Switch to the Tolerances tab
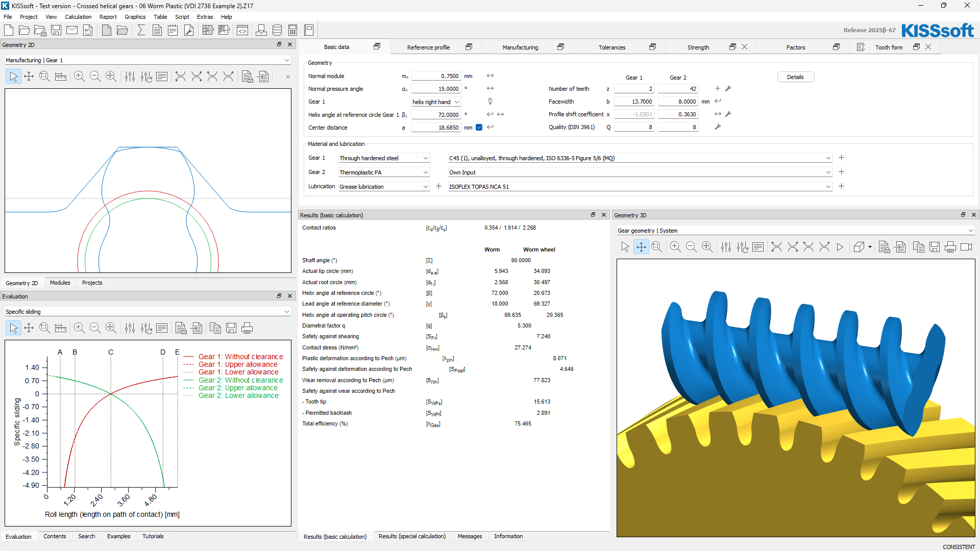This screenshot has width=980, height=551. coord(611,47)
